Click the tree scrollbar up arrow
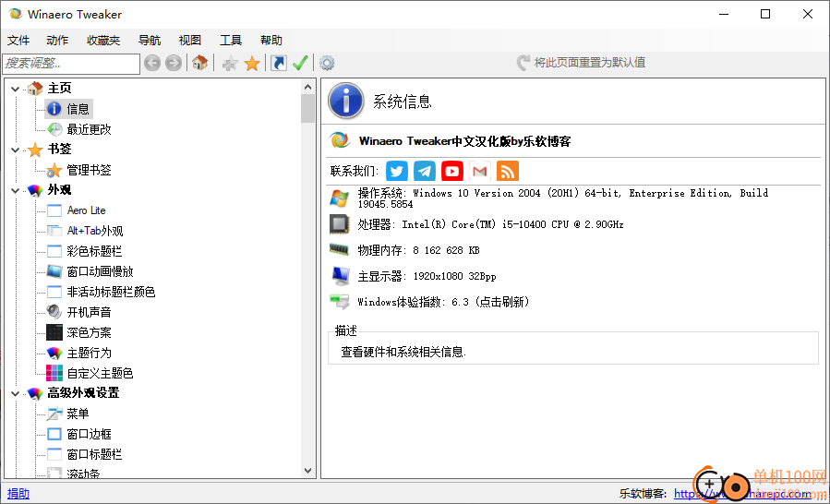The image size is (830, 504). [308, 87]
